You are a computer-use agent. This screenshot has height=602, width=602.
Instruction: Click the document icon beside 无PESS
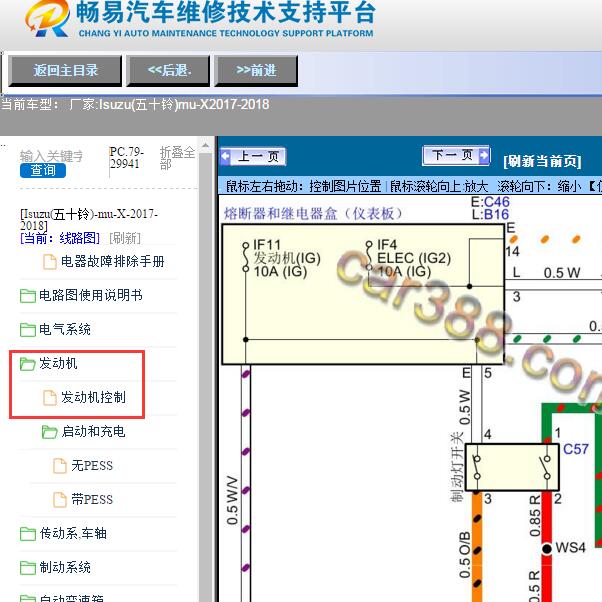60,466
